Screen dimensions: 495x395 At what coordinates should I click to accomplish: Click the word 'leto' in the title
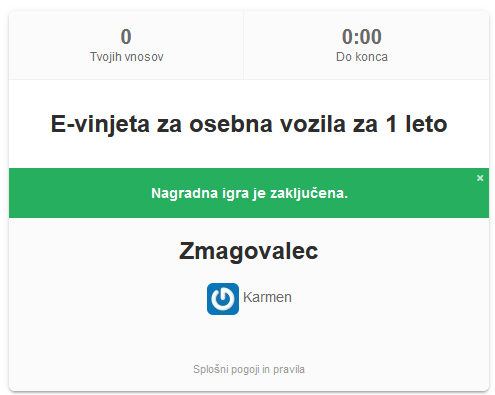426,124
